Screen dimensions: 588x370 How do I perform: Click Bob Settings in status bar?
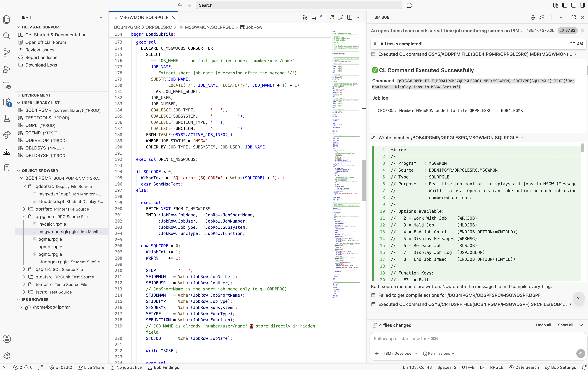(x=561, y=367)
